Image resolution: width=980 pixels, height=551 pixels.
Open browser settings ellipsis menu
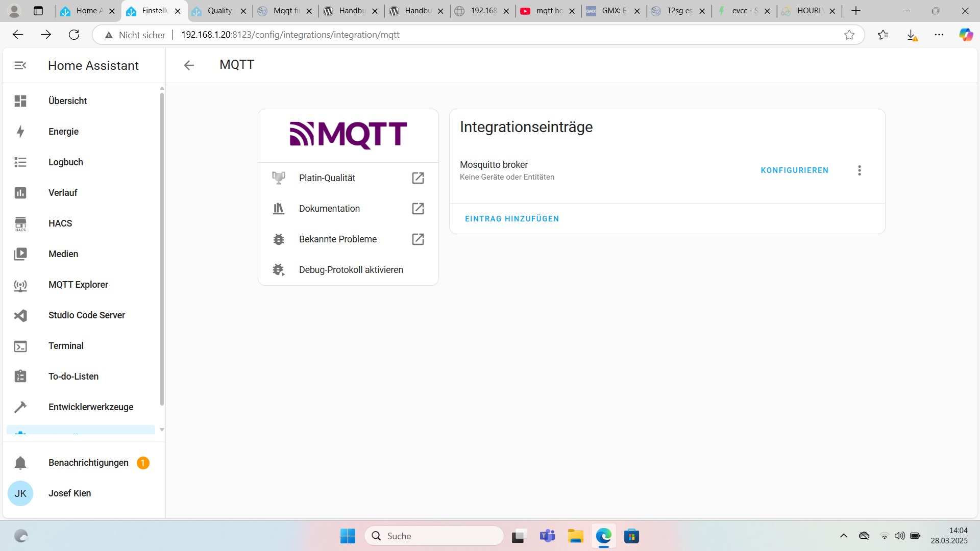pyautogui.click(x=939, y=35)
